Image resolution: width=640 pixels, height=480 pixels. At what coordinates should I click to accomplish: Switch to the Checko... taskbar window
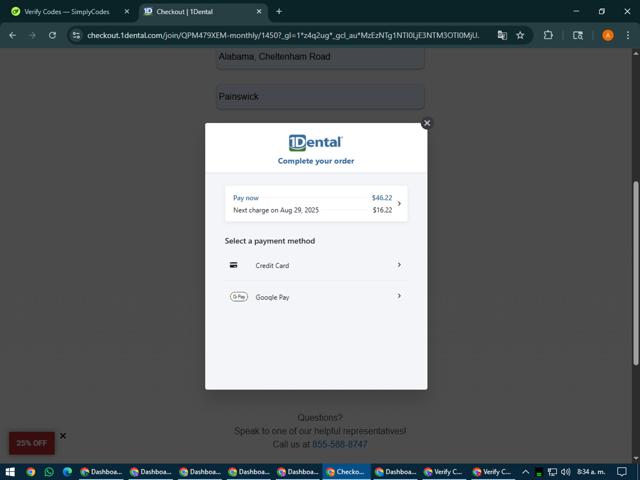pyautogui.click(x=347, y=472)
